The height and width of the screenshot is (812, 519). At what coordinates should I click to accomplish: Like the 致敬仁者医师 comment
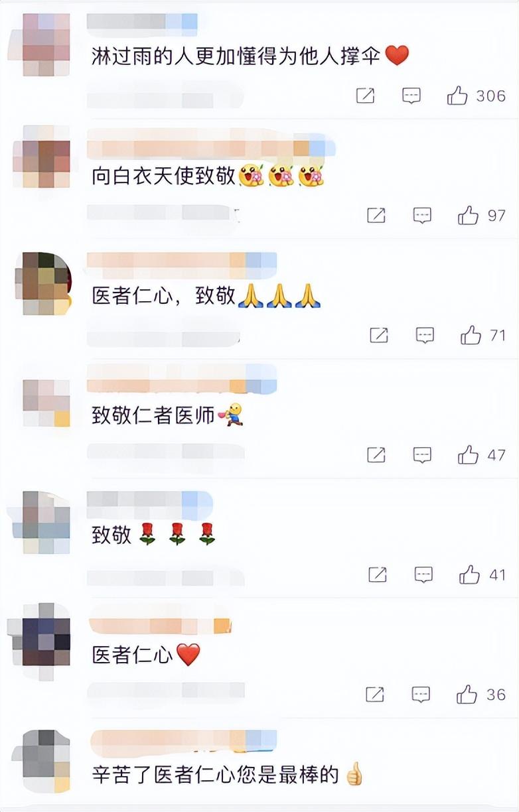tap(482, 455)
